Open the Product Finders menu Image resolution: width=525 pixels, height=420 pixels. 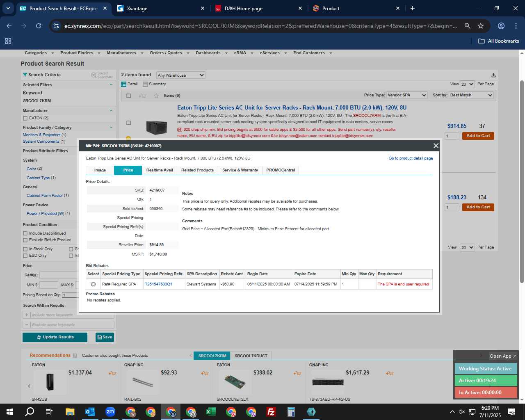click(x=80, y=53)
